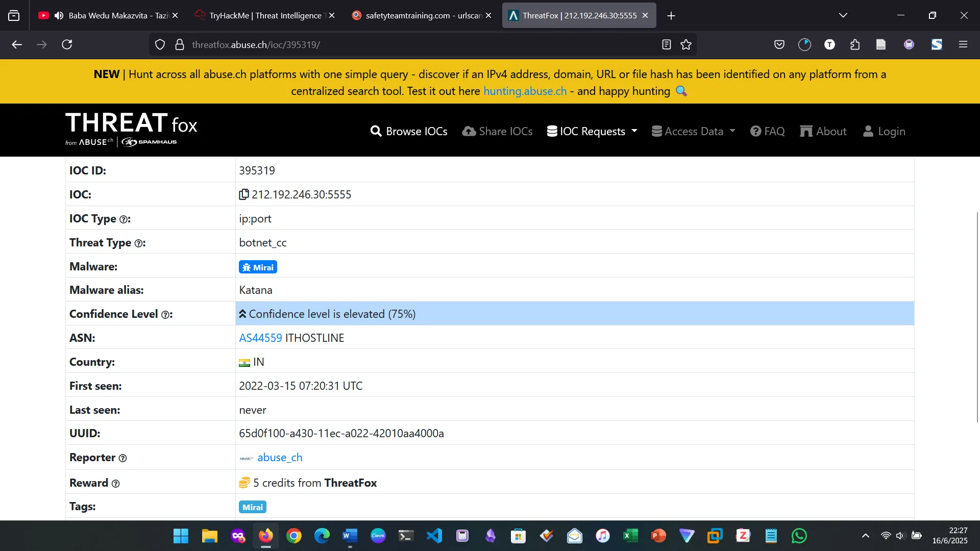Mute the playing YouTube tab audio
This screenshot has width=980, height=551.
[59, 15]
